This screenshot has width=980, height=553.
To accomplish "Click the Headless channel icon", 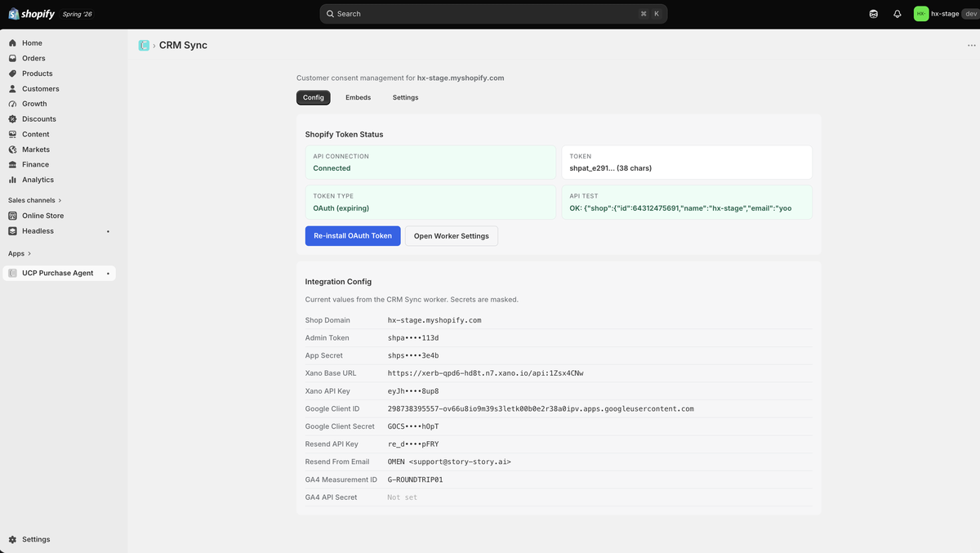I will [x=12, y=231].
